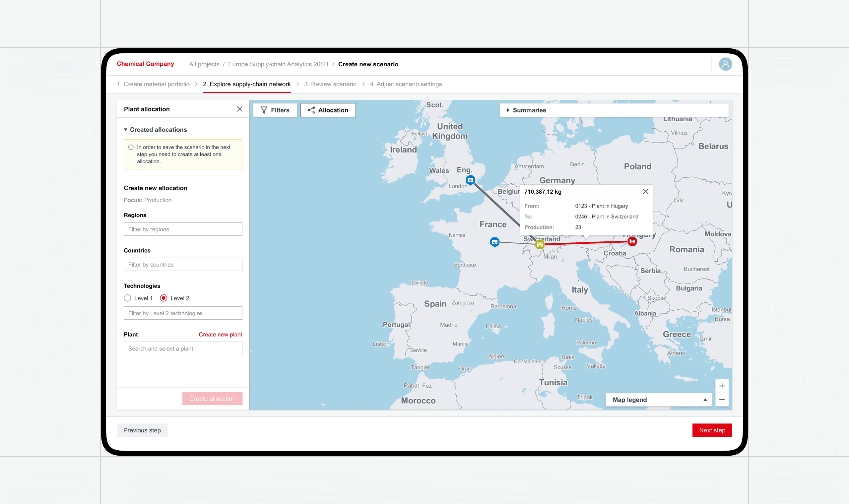Click the blue London site marker
849x504 pixels.
[470, 180]
